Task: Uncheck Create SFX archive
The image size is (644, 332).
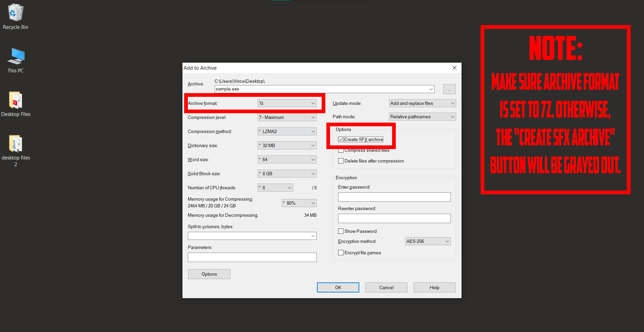Action: click(341, 139)
